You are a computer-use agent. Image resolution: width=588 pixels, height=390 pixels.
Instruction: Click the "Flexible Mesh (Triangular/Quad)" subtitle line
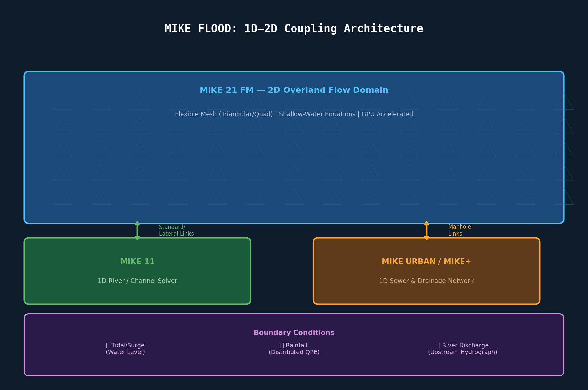294,114
